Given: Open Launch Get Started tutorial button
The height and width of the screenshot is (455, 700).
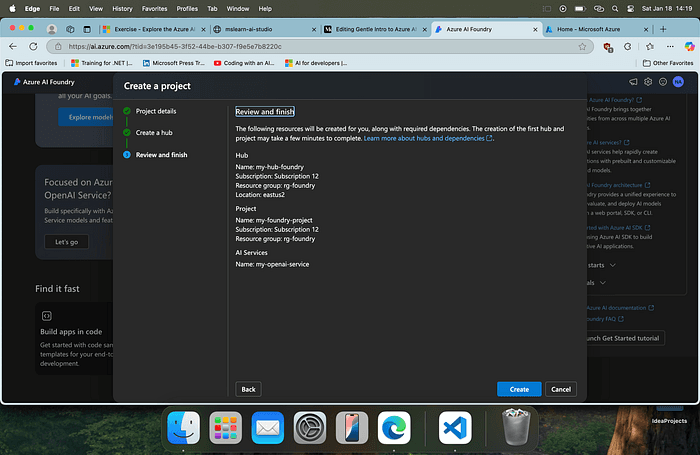Looking at the screenshot, I should [625, 338].
